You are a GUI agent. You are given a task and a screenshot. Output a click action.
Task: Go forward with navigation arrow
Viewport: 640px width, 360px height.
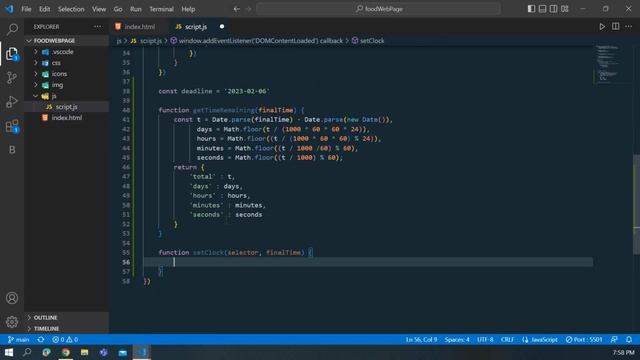pyautogui.click(x=249, y=9)
